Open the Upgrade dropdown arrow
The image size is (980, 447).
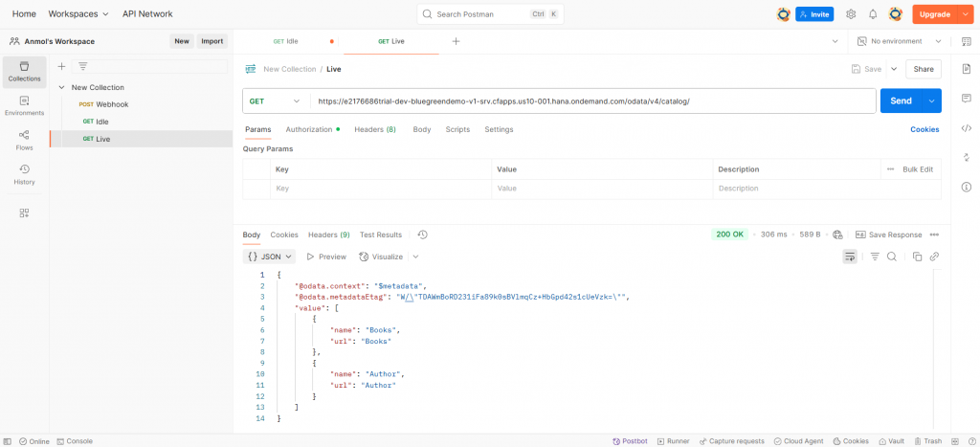[x=965, y=13]
